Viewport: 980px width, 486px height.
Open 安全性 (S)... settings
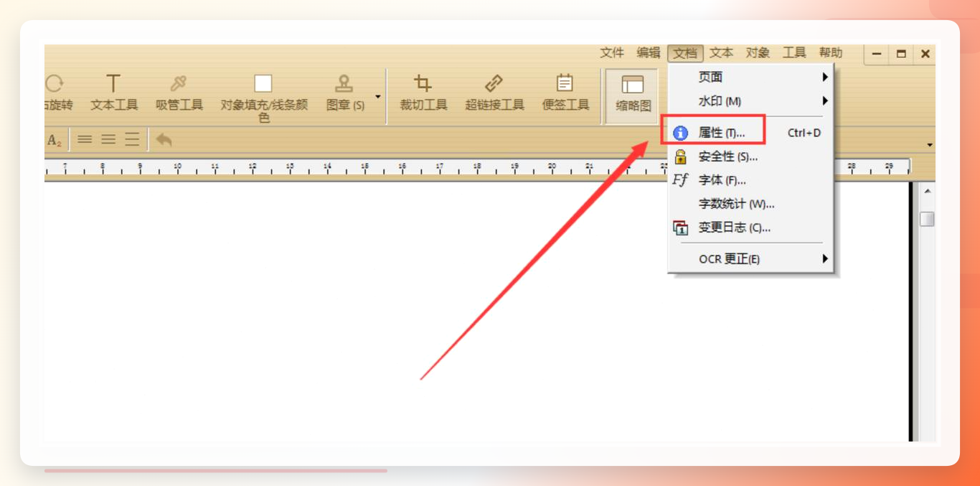(750, 156)
